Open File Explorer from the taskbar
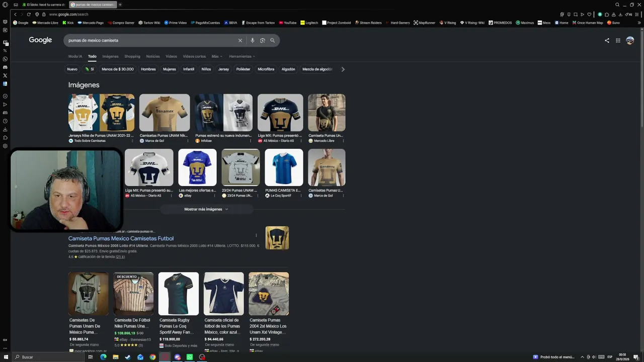Image resolution: width=644 pixels, height=362 pixels. tap(116, 357)
